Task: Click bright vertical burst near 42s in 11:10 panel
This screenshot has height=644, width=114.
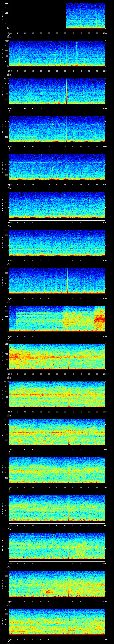Action: pos(77,50)
